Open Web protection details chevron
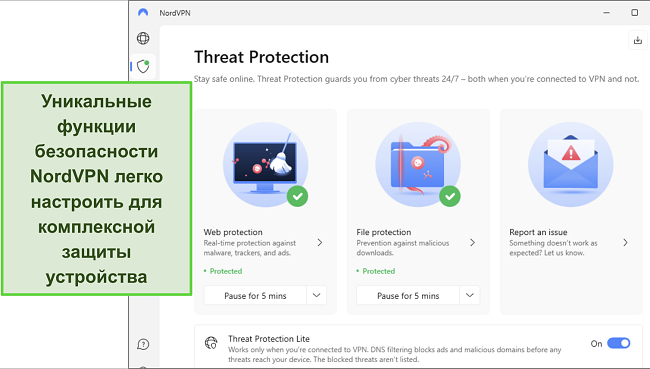The height and width of the screenshot is (369, 650). (320, 243)
